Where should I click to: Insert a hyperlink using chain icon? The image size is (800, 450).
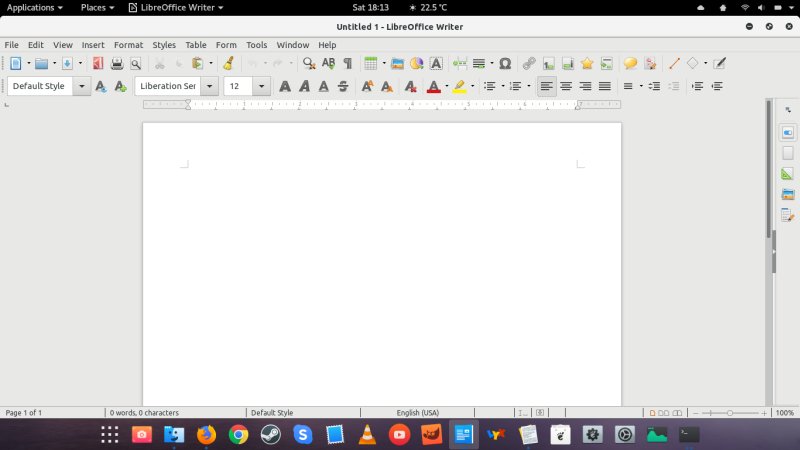(529, 63)
